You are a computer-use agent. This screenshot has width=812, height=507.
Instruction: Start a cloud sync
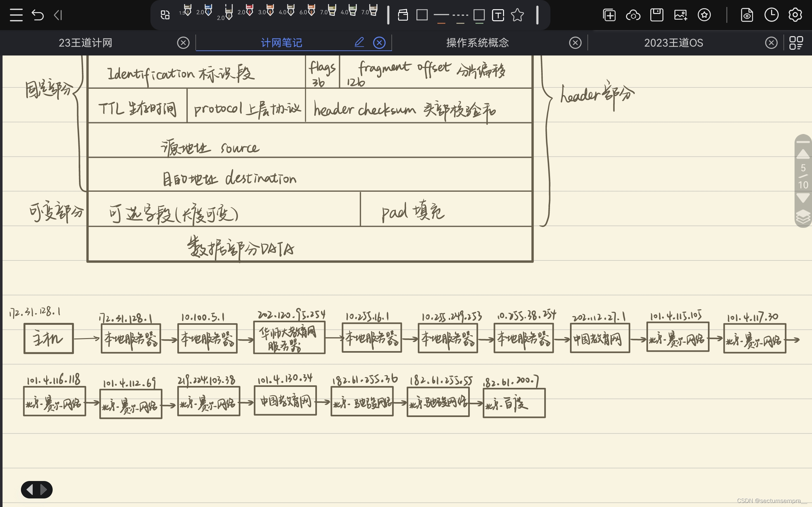(633, 15)
